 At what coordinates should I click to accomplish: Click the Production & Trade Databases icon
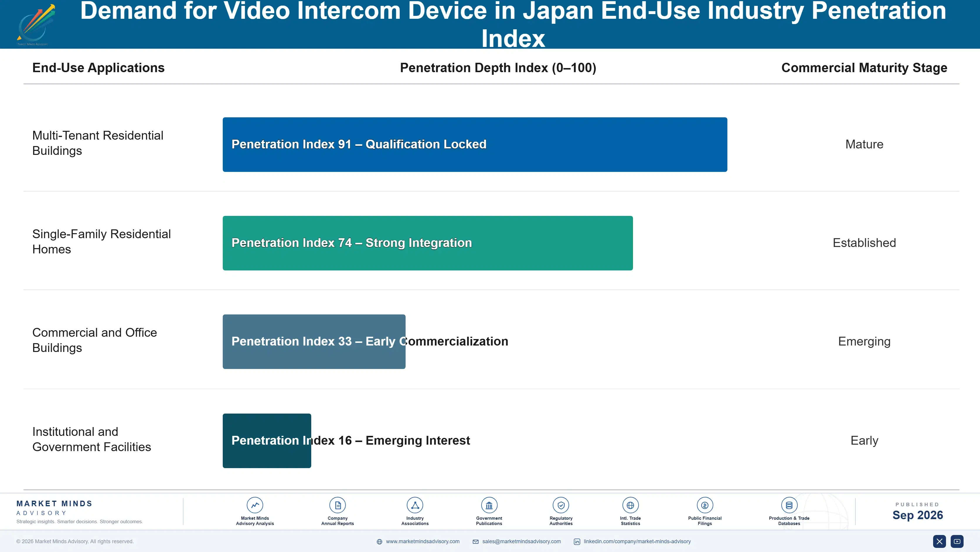pos(789,505)
